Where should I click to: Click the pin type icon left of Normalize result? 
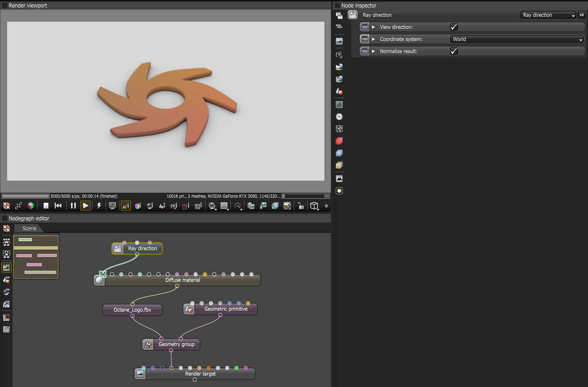click(x=365, y=51)
